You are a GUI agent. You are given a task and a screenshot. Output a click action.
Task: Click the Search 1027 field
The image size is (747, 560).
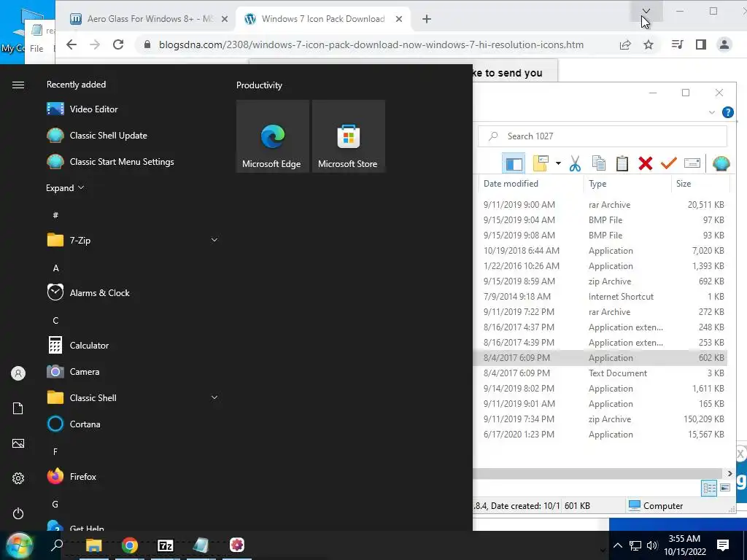coord(603,136)
